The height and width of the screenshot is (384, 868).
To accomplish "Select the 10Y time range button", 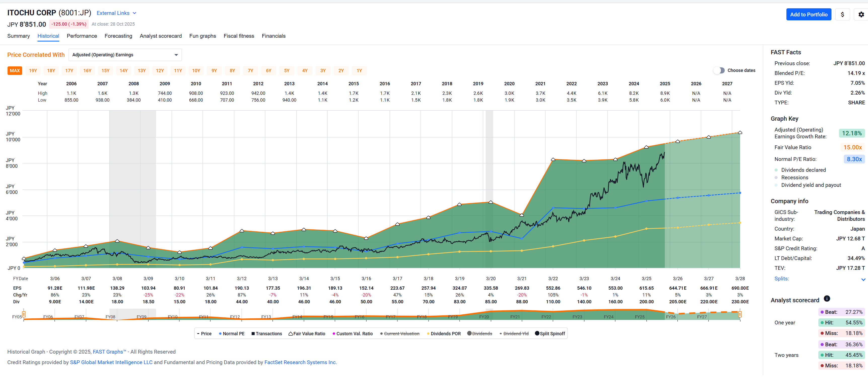I will [196, 71].
